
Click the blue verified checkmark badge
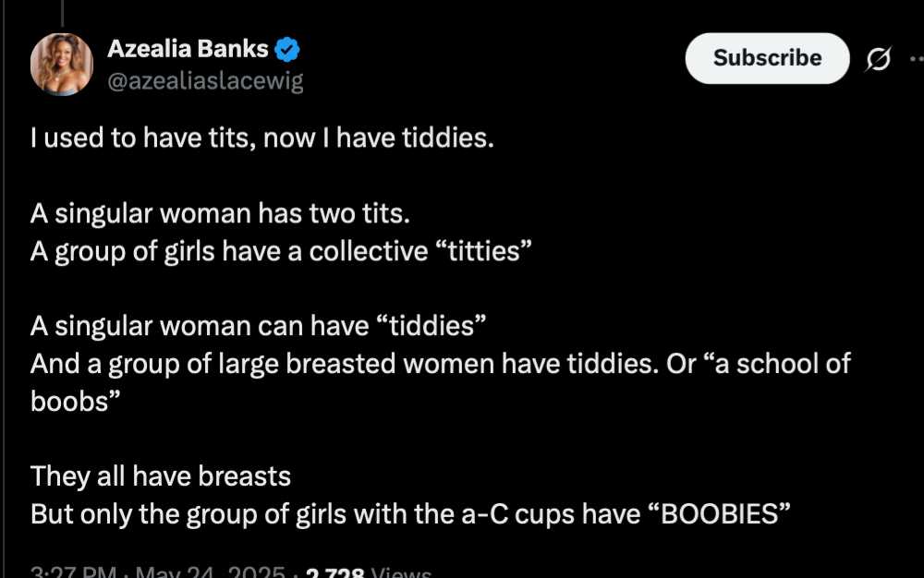pos(287,50)
